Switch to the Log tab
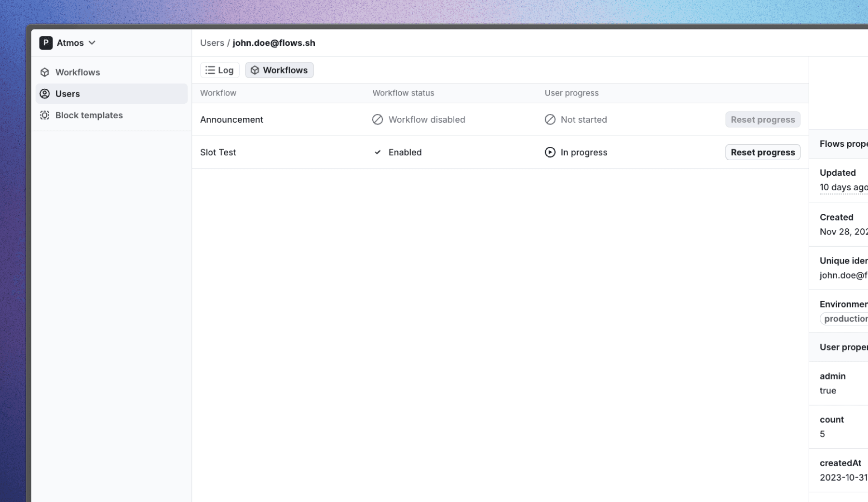This screenshot has height=502, width=868. tap(219, 70)
